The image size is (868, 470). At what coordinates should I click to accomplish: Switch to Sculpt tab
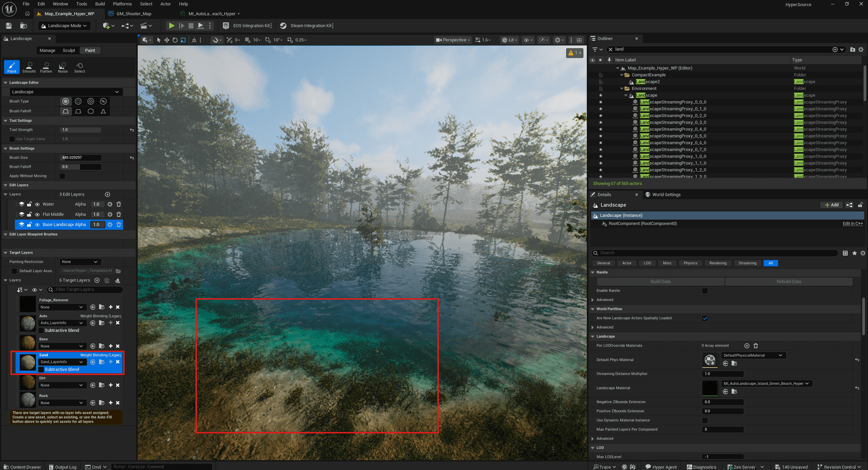point(69,50)
